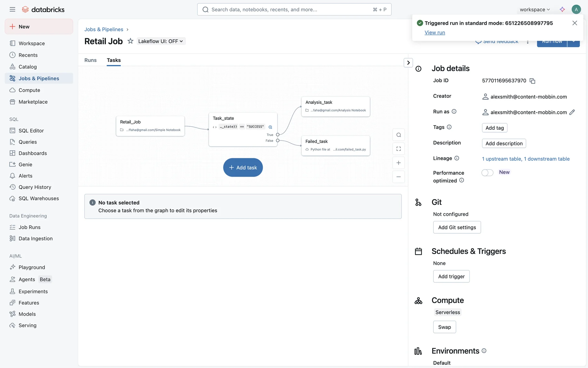Viewport: 588px width, 368px height.
Task: Edit the Run as user pencil icon
Action: pos(572,112)
